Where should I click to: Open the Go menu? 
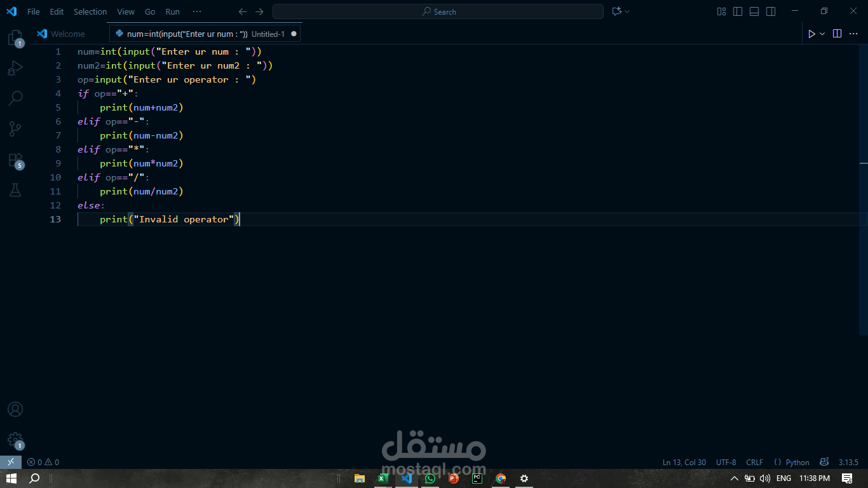pyautogui.click(x=150, y=11)
